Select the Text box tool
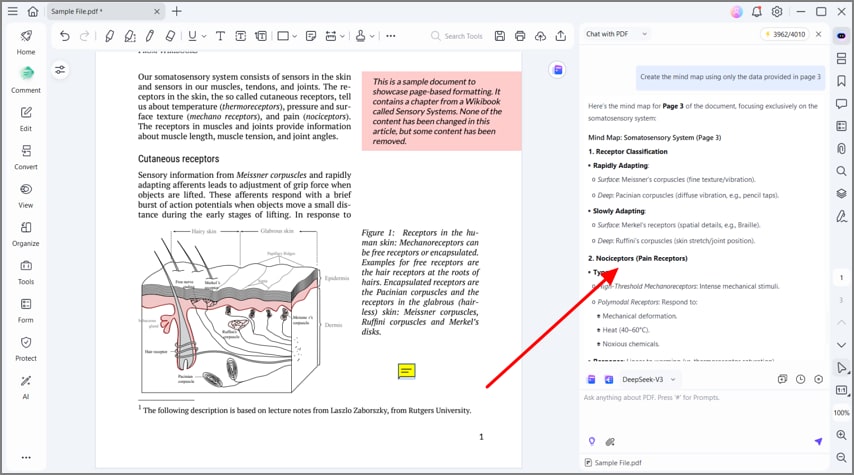 point(241,36)
